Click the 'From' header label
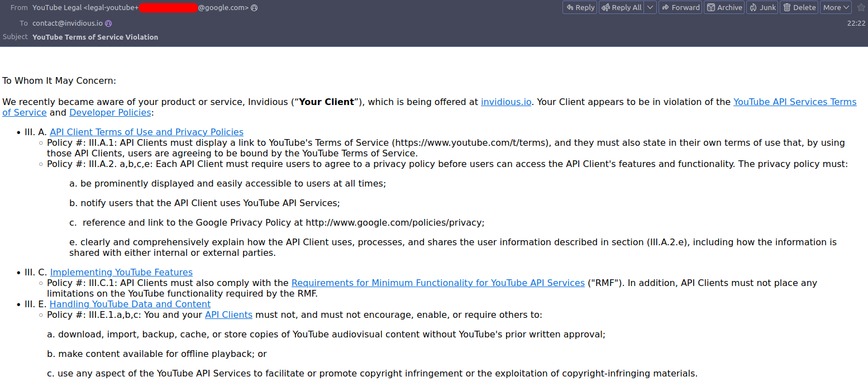868x386 pixels. pos(19,8)
